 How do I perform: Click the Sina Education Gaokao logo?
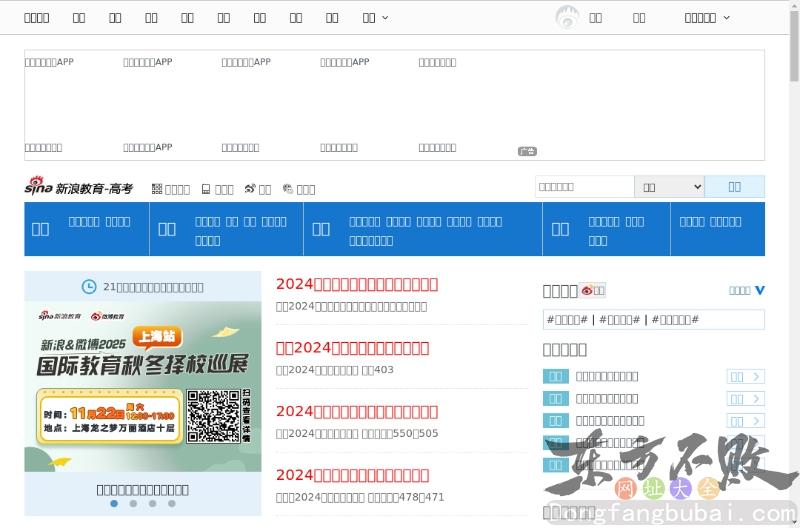tap(78, 187)
